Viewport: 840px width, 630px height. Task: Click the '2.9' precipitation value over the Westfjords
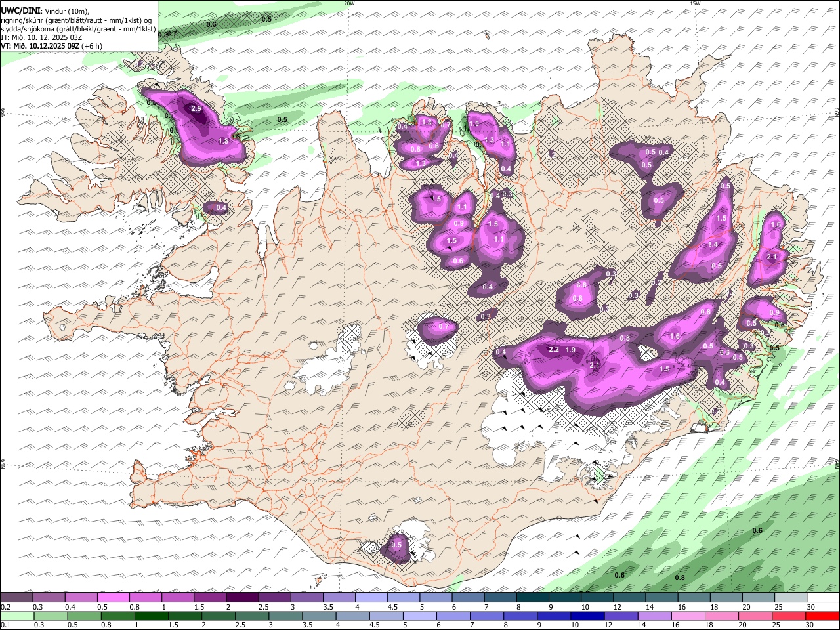click(x=196, y=109)
